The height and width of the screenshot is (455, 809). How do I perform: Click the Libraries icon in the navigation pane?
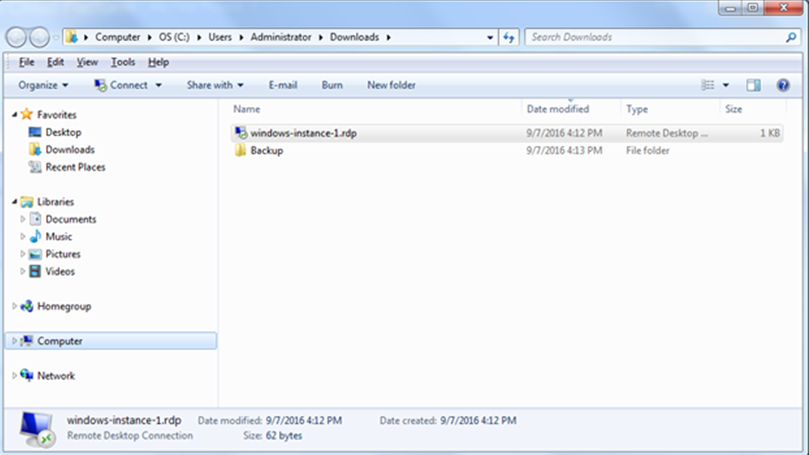click(27, 202)
